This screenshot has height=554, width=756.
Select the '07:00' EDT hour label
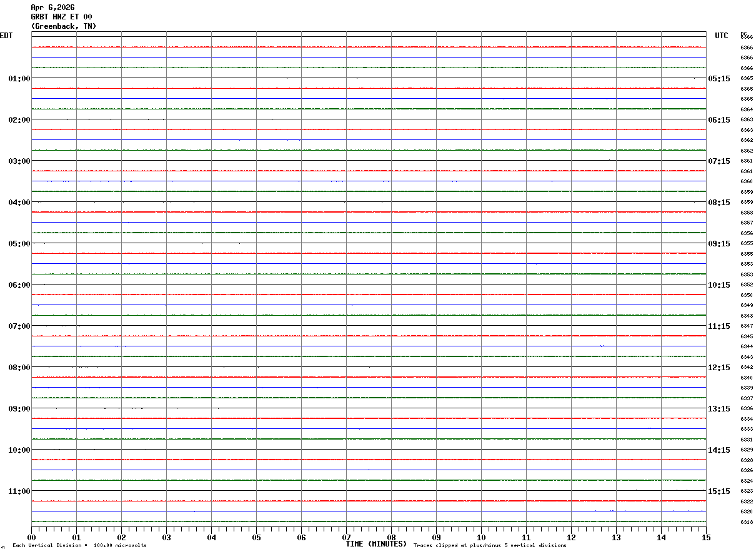click(19, 326)
